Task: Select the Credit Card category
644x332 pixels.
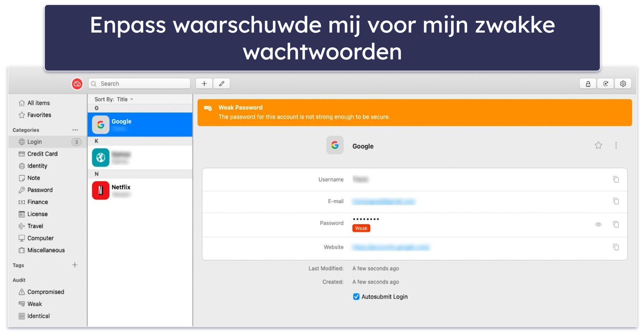Action: tap(38, 154)
